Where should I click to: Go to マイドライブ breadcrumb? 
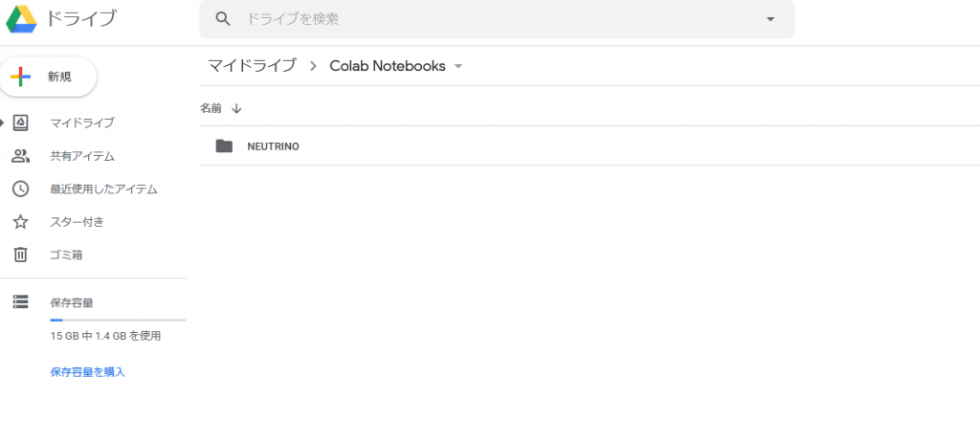tap(252, 66)
